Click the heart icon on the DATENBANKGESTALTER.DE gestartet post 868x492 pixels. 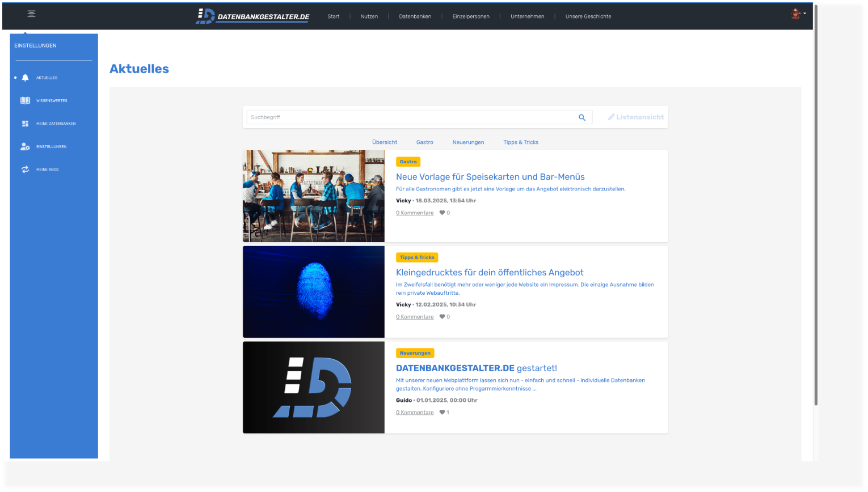tap(443, 413)
